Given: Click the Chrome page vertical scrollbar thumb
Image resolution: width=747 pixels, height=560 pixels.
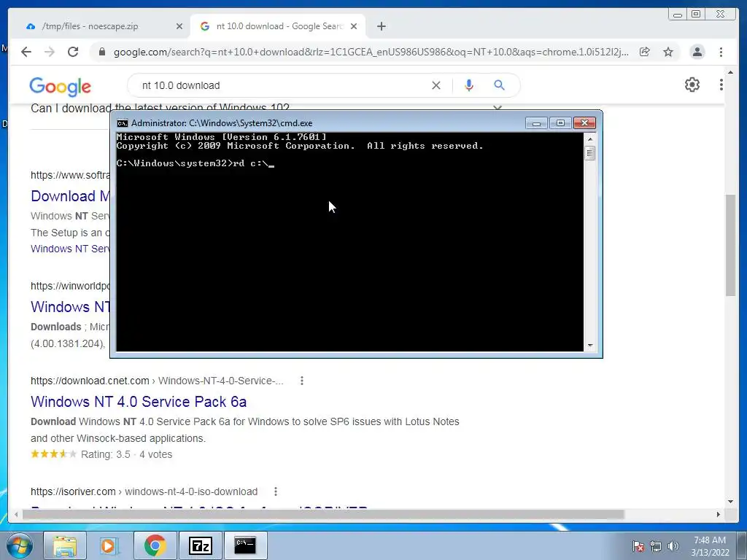Looking at the screenshot, I should [x=730, y=245].
